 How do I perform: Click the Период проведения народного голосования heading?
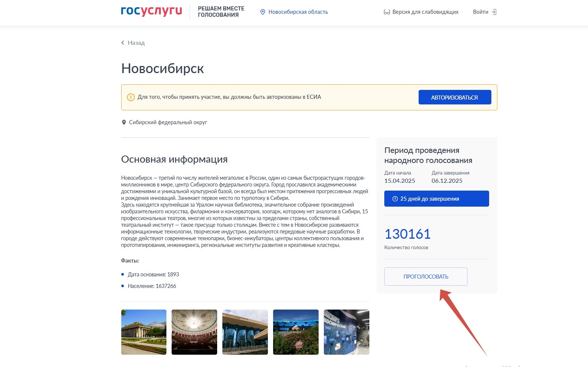[428, 155]
